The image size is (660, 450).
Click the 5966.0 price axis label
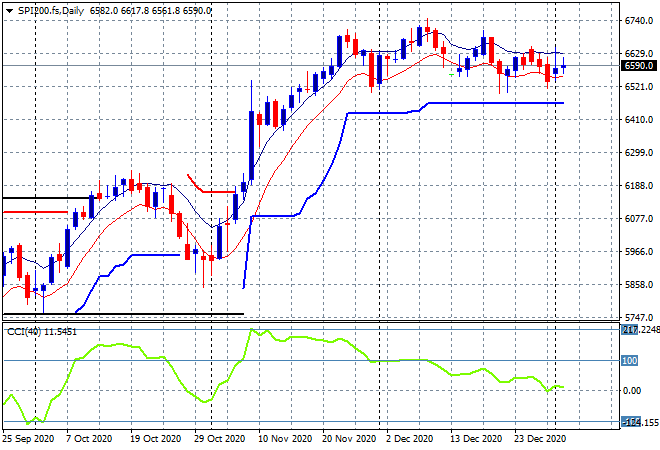639,252
